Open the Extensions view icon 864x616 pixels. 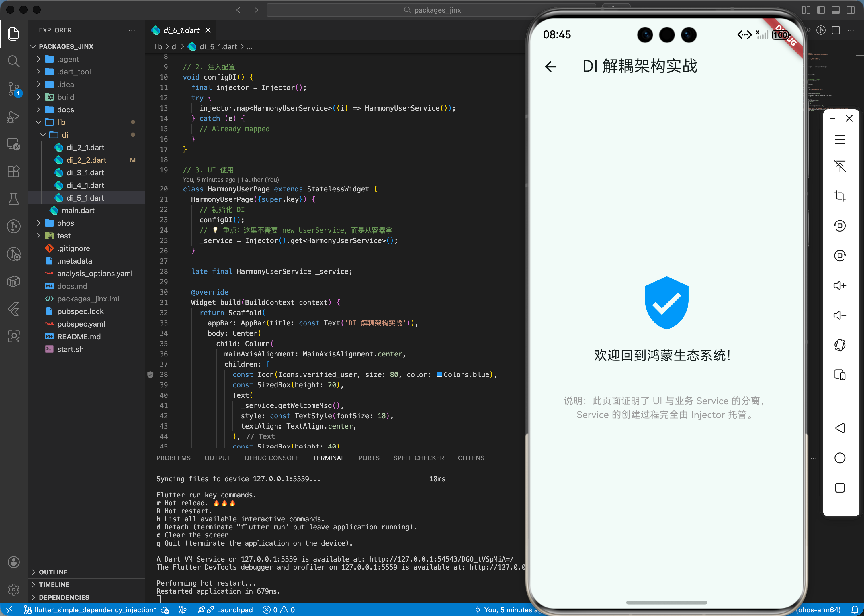(14, 171)
